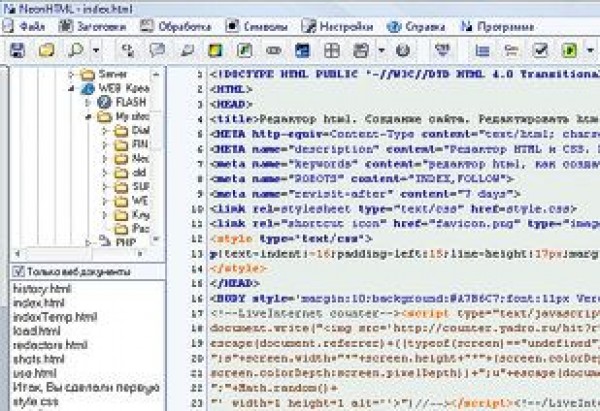Click the green insert-image toolbar icon
The image size is (600, 411).
click(245, 50)
